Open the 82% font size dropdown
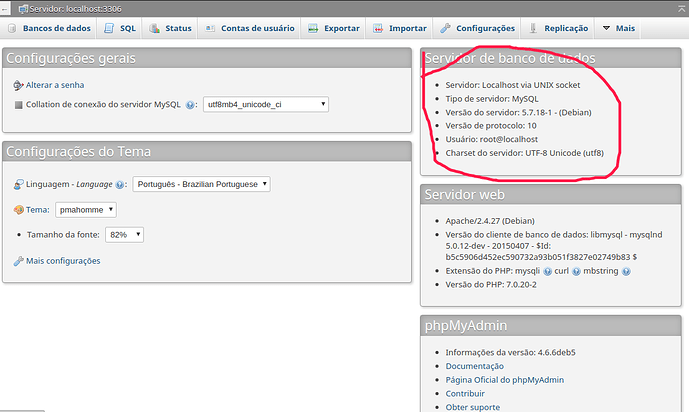 [124, 235]
